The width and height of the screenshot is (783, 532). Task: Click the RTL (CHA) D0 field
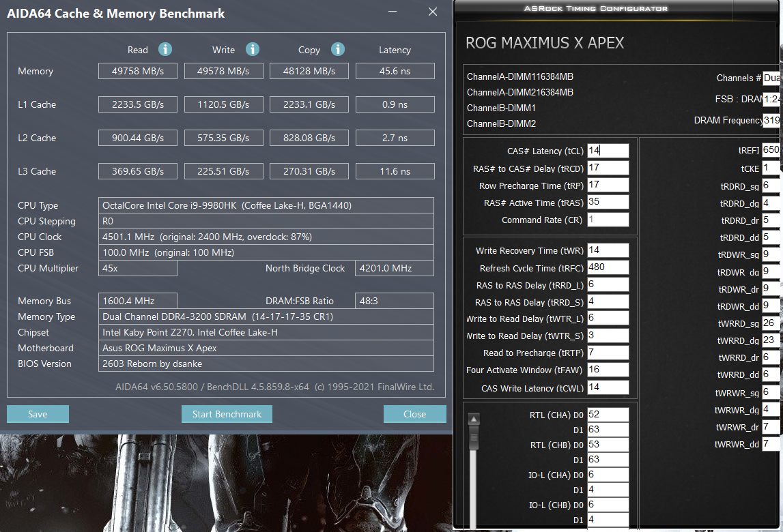pyautogui.click(x=608, y=415)
